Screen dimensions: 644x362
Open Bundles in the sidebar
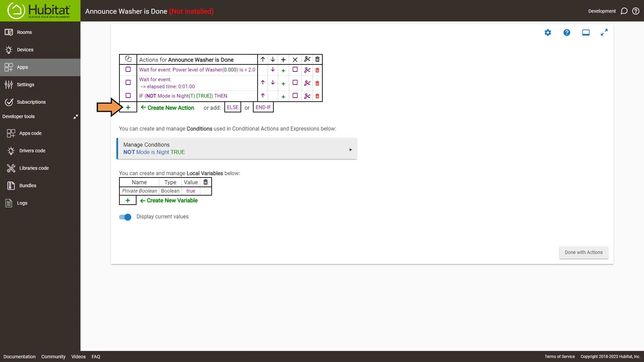click(40, 186)
